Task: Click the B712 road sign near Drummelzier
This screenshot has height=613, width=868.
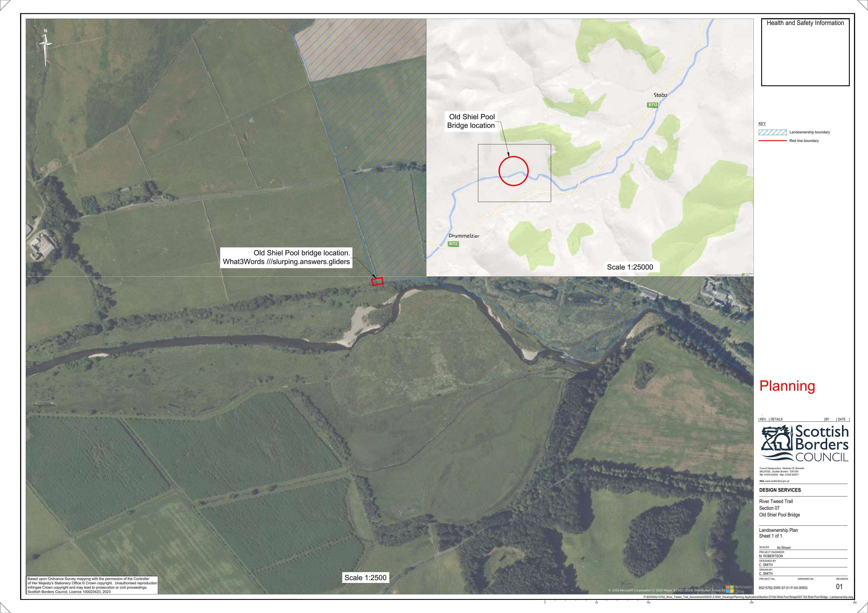Action: pyautogui.click(x=454, y=244)
